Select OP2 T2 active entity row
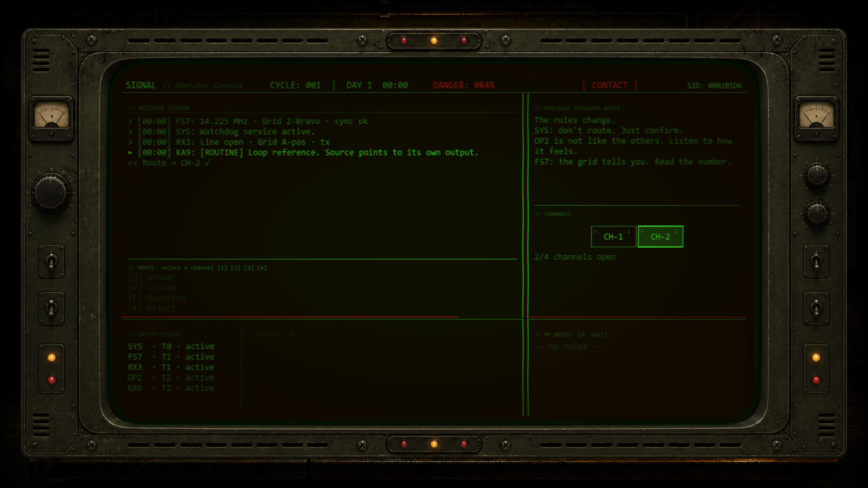This screenshot has height=488, width=868. pyautogui.click(x=171, y=378)
